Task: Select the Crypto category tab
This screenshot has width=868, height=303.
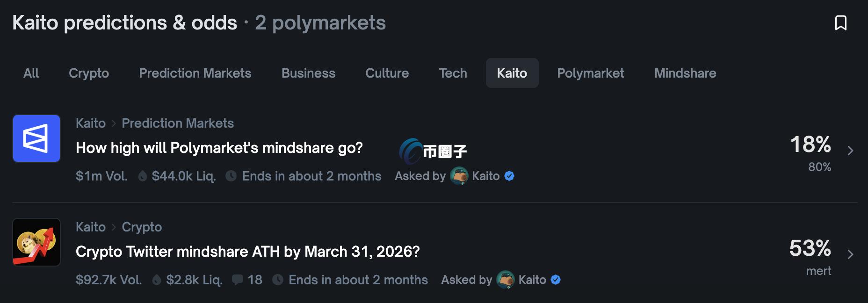Action: point(89,73)
